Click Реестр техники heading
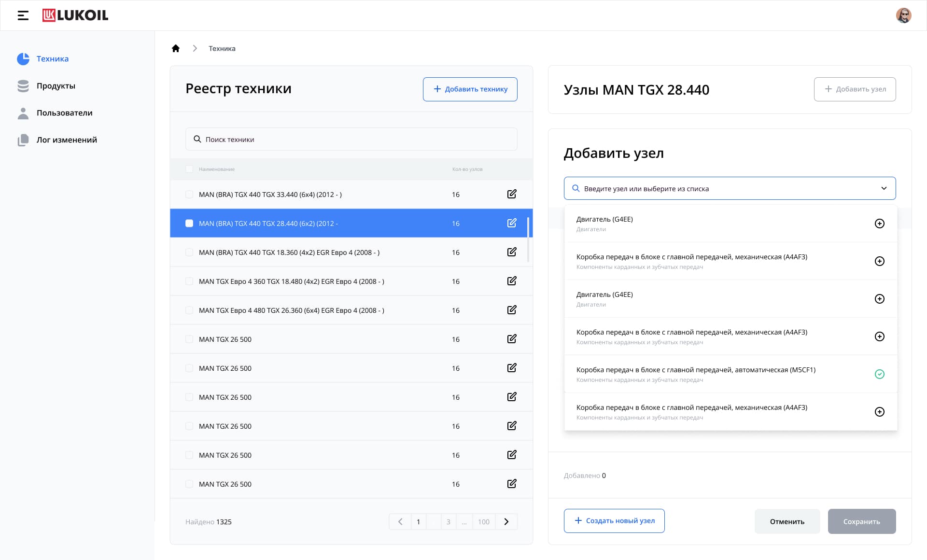The image size is (927, 560). click(x=239, y=89)
